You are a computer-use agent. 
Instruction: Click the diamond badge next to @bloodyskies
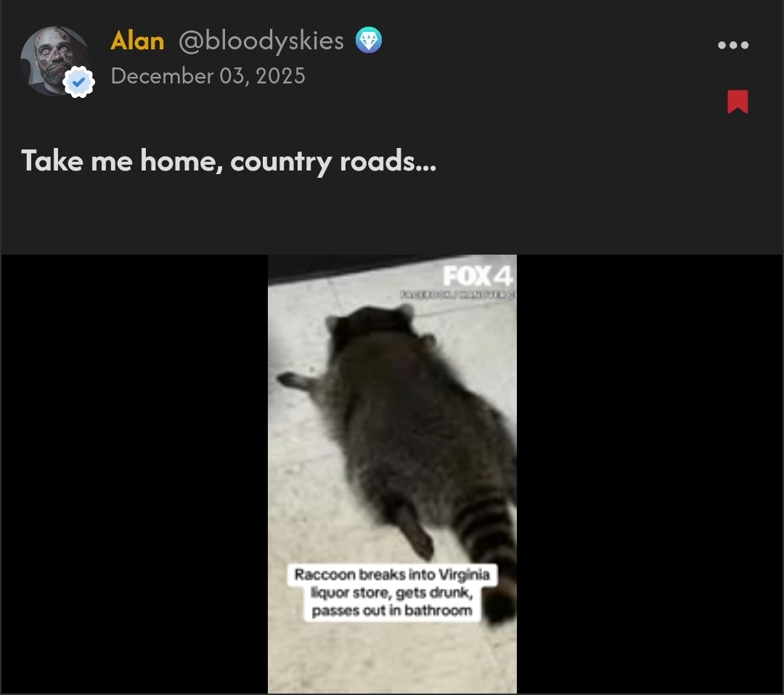pyautogui.click(x=369, y=40)
